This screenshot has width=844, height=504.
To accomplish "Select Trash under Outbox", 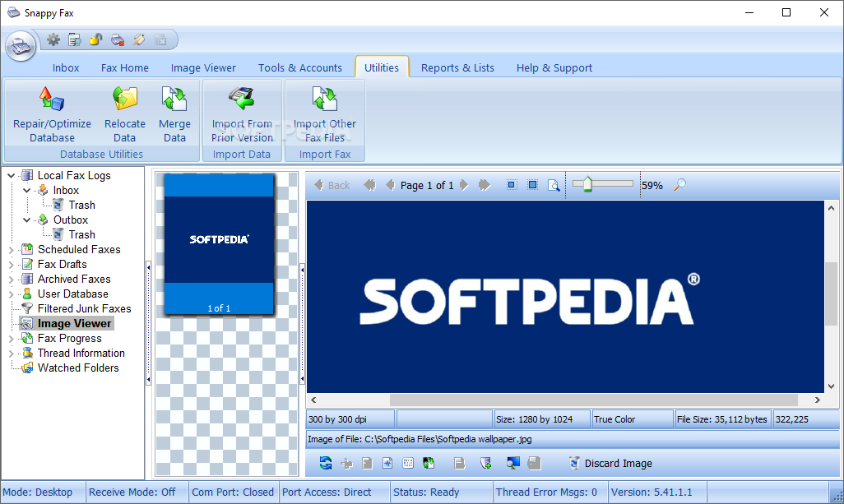I will pyautogui.click(x=81, y=234).
